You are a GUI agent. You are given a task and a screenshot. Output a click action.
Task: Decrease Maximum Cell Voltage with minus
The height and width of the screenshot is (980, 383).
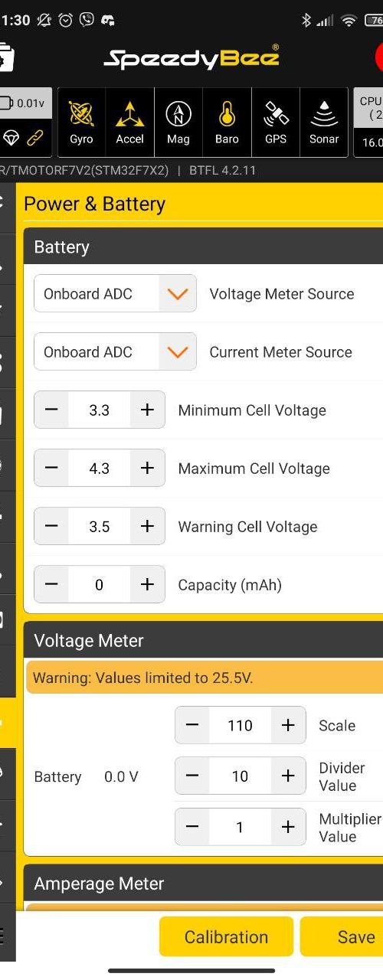51,468
